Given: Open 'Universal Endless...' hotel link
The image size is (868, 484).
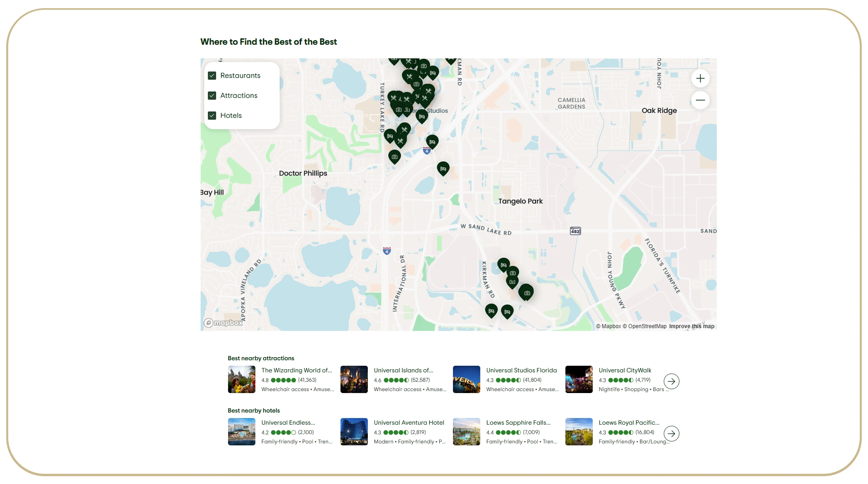Looking at the screenshot, I should 288,423.
